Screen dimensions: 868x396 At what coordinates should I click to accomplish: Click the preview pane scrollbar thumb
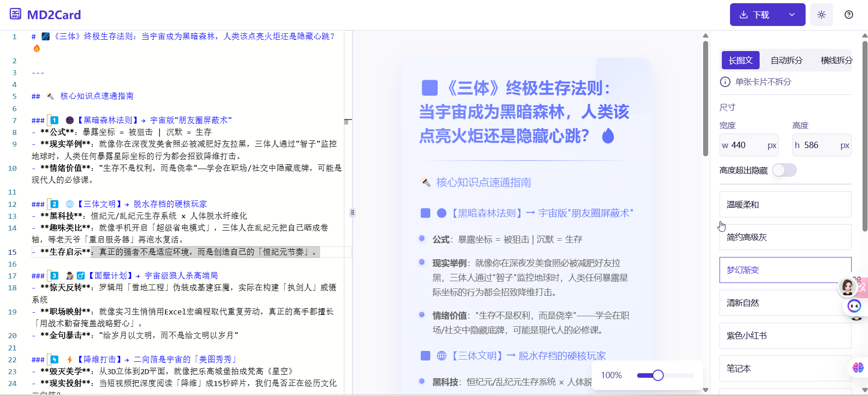[x=705, y=98]
